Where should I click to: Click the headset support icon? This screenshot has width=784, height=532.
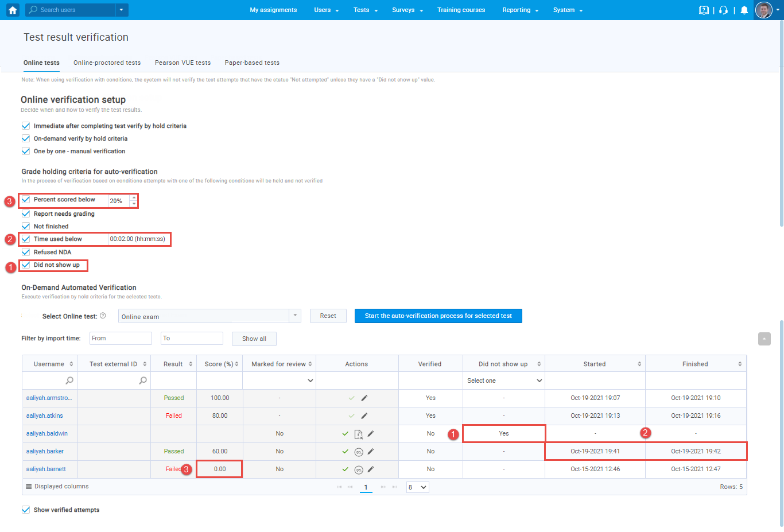click(x=723, y=10)
